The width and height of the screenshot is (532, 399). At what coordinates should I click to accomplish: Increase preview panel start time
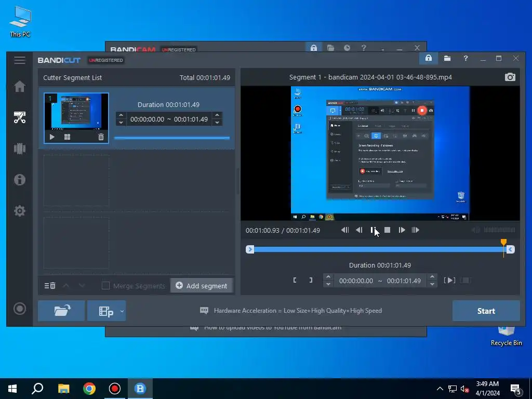(328, 277)
